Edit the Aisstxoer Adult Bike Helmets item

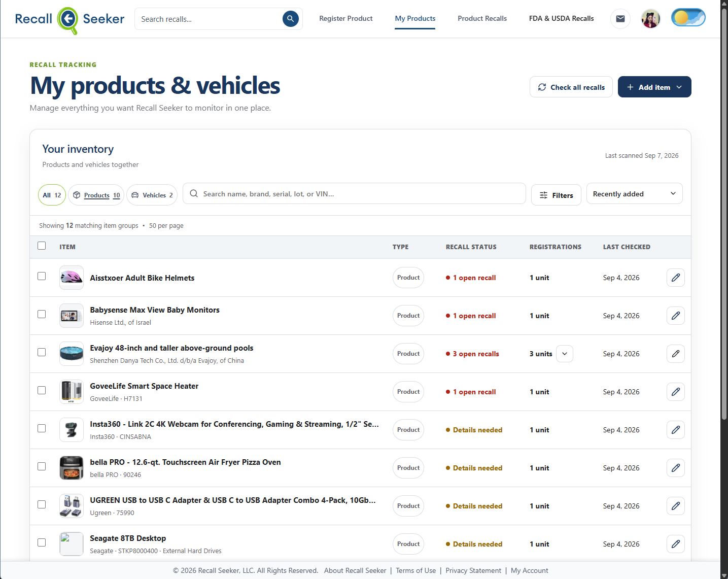point(675,278)
